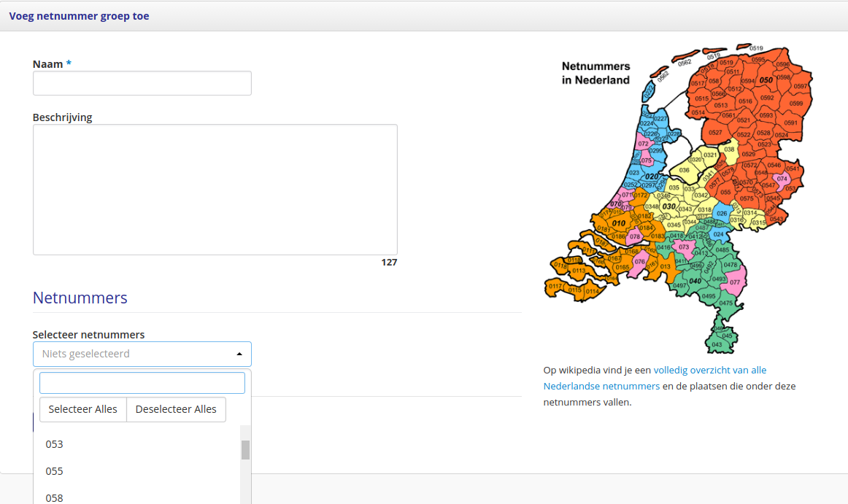Click the Naam text field
The height and width of the screenshot is (504, 848).
tap(142, 83)
